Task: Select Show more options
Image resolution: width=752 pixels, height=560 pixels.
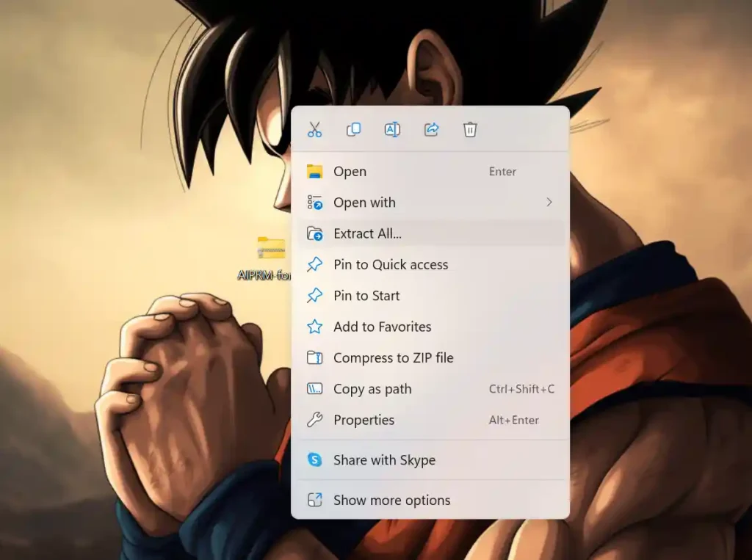Action: point(430,501)
